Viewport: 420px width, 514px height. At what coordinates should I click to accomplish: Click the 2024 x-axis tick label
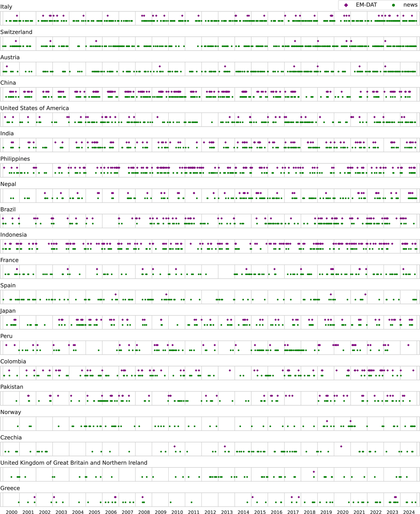(409, 512)
